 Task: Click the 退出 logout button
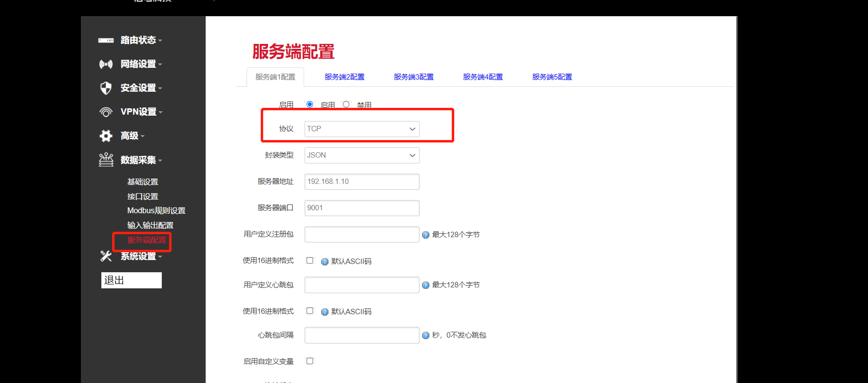pos(131,280)
